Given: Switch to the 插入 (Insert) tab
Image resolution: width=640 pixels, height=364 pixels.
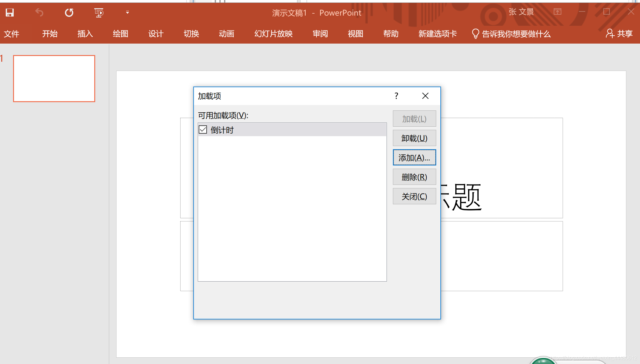Looking at the screenshot, I should 85,34.
